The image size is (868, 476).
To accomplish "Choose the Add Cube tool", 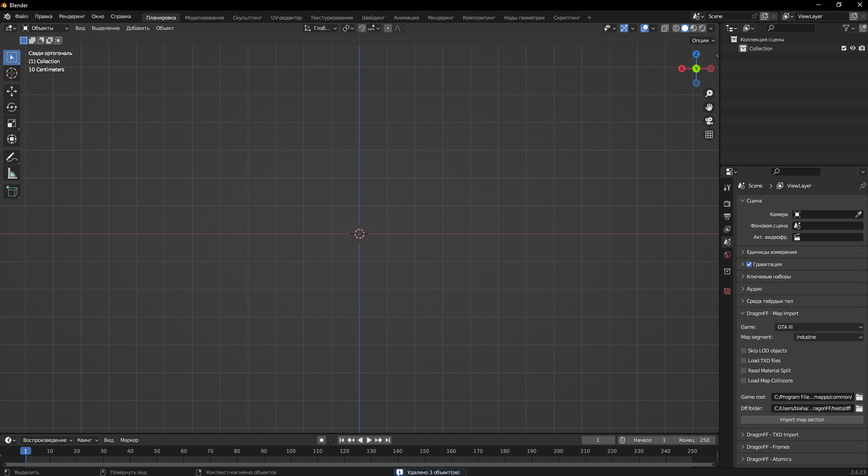I will tap(12, 192).
